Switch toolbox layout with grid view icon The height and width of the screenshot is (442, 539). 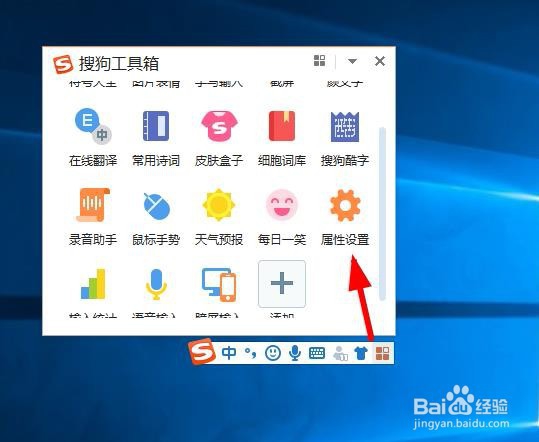320,61
